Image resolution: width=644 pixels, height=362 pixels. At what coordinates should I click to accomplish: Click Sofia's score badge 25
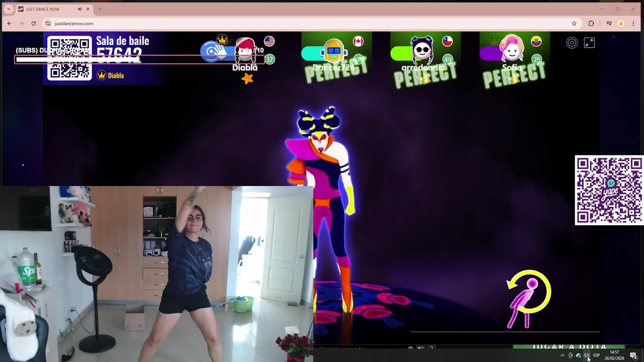(x=536, y=59)
